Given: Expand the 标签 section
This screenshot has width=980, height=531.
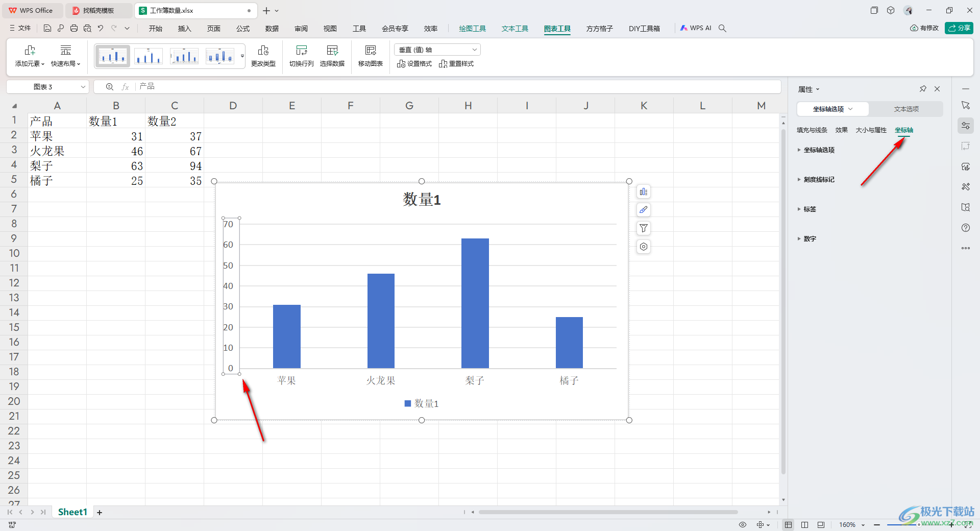Looking at the screenshot, I should [x=807, y=209].
